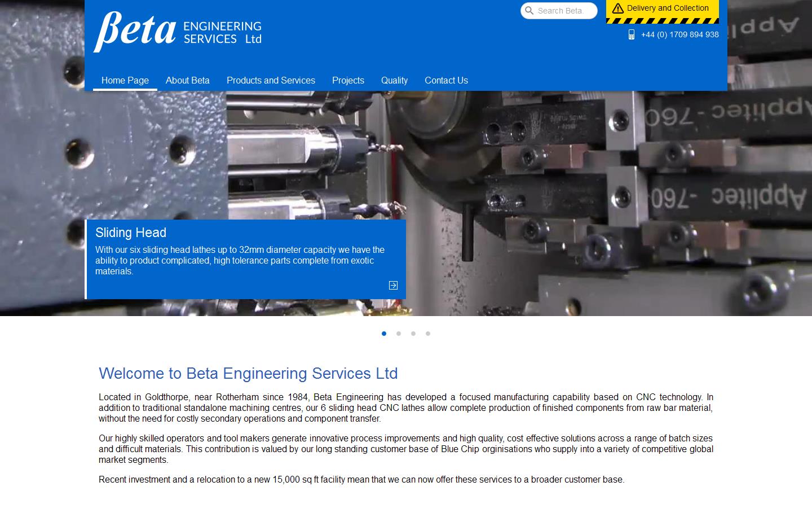Select the third carousel dot

click(x=413, y=334)
